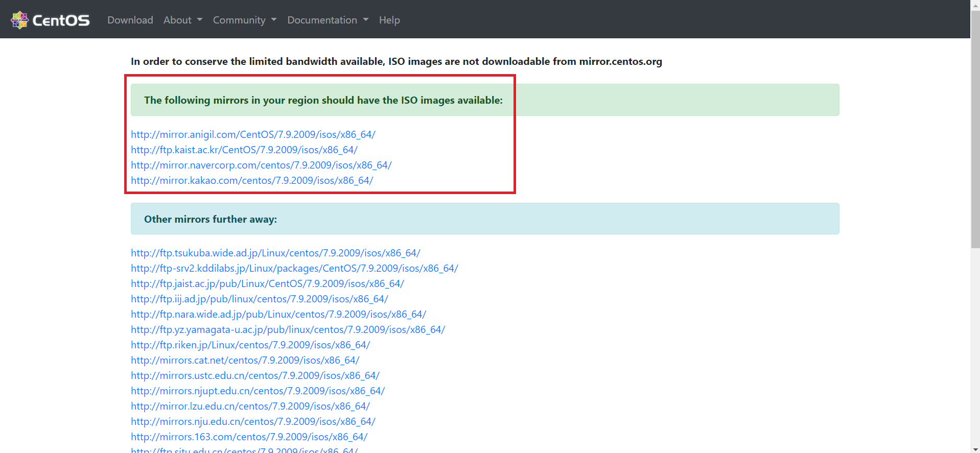980x453 pixels.
Task: Open the mirror.kakao.com mirror link
Action: tap(252, 180)
